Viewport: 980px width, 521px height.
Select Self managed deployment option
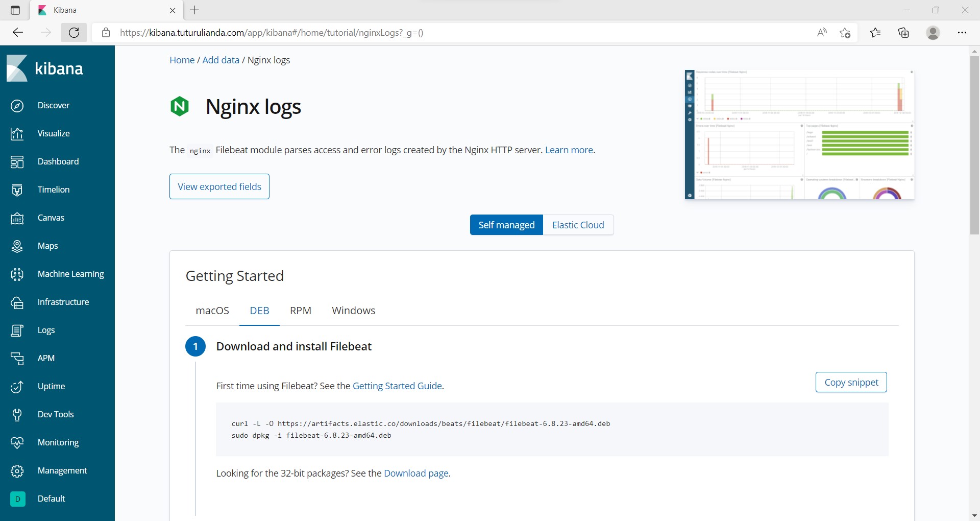(x=506, y=225)
